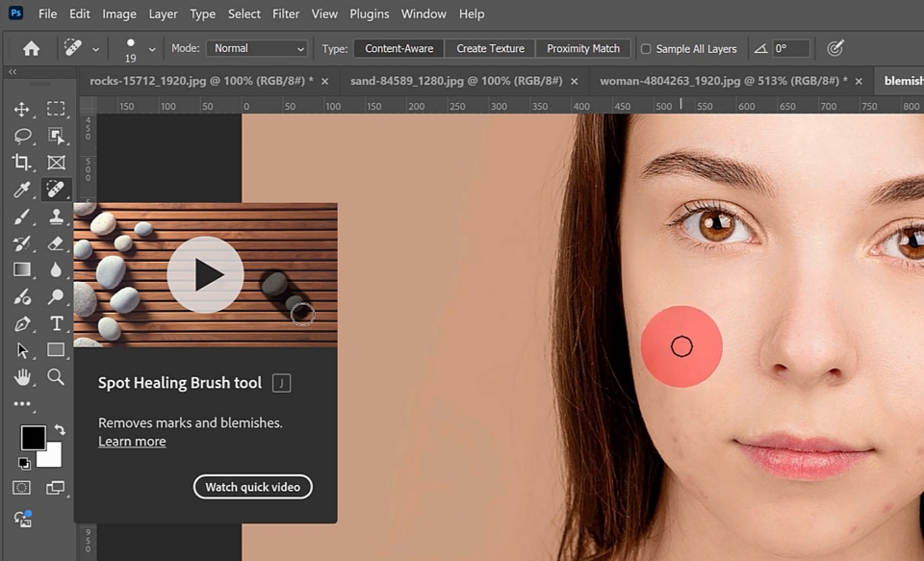Enable Sample All Layers checkbox
Screen dimensions: 924x561
tap(646, 49)
